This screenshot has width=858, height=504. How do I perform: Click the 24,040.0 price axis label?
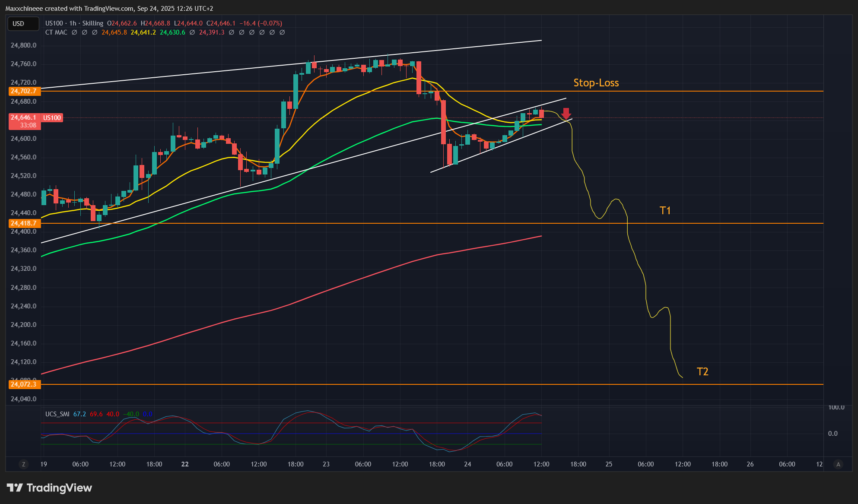24,399
